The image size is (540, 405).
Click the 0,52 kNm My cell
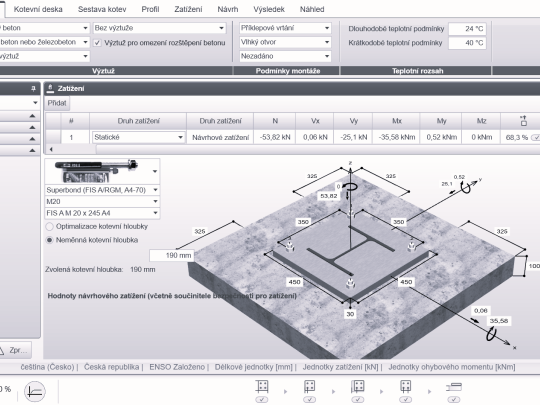442,137
